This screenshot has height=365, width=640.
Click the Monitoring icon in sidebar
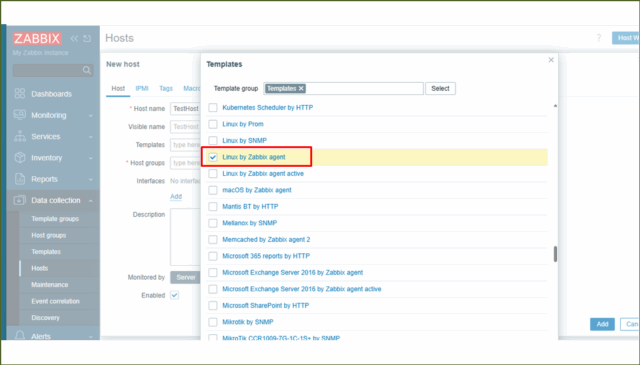point(20,115)
